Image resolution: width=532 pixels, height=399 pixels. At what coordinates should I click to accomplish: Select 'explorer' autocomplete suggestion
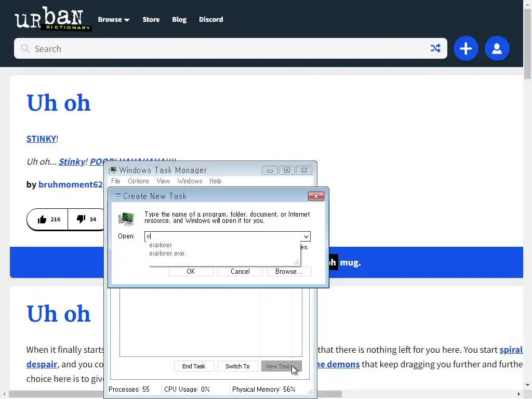point(161,245)
